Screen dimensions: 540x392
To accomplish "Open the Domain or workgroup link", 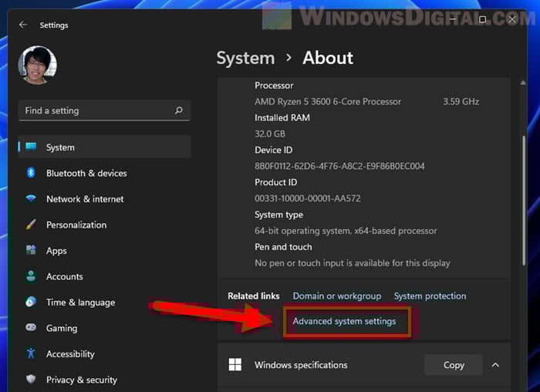I will click(337, 296).
